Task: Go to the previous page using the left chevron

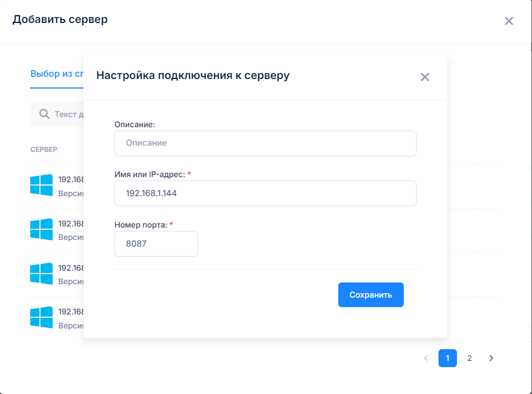Action: (x=426, y=358)
